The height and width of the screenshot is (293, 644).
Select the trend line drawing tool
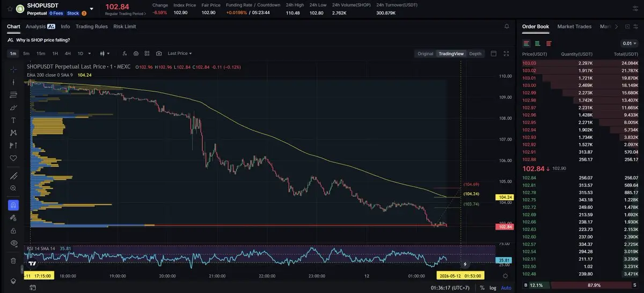click(x=13, y=82)
